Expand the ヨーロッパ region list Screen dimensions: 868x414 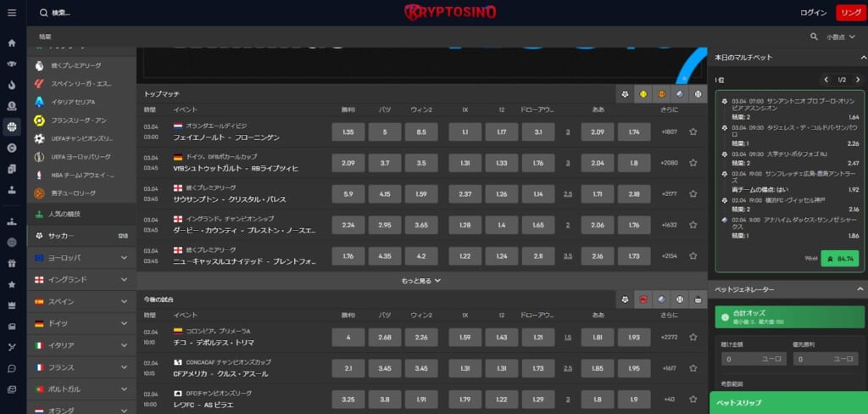(81, 258)
